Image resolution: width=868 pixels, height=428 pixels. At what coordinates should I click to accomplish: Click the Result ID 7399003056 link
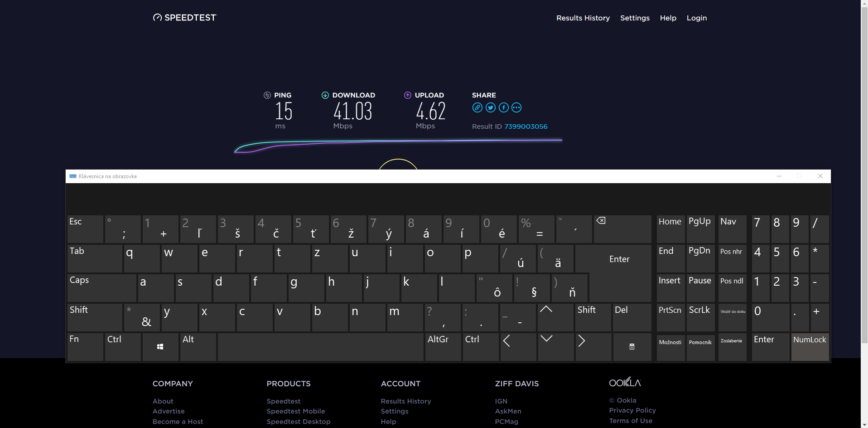coord(526,126)
